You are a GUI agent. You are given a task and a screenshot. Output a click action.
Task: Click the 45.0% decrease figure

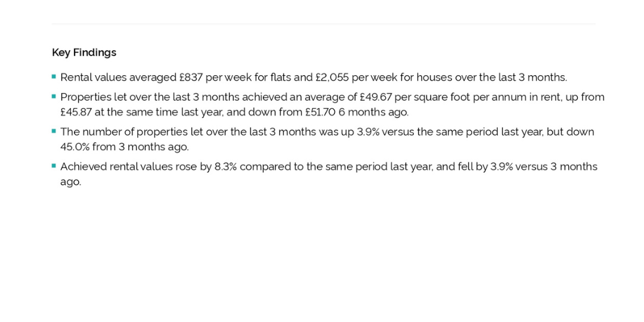tap(75, 147)
